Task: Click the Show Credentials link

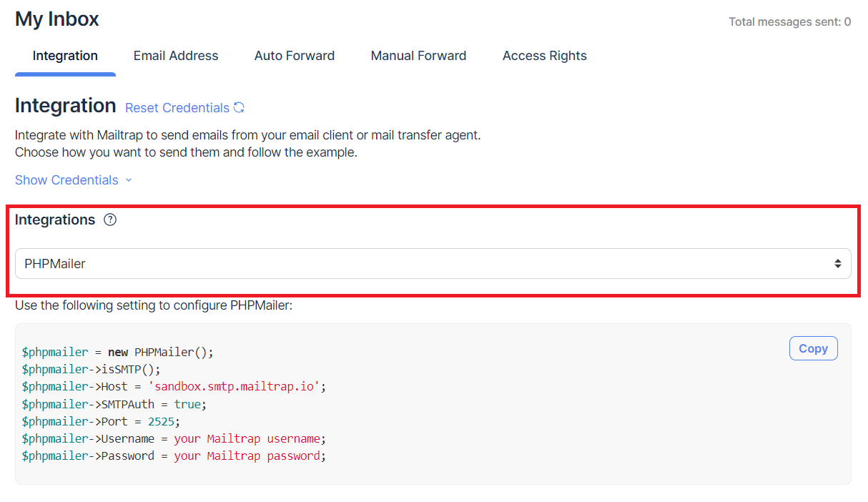Action: (x=66, y=180)
